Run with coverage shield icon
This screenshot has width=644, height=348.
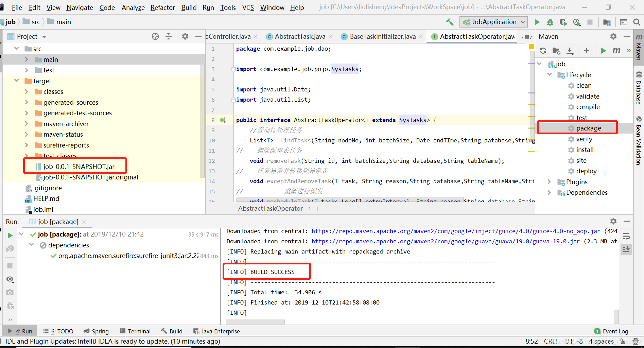(563, 22)
